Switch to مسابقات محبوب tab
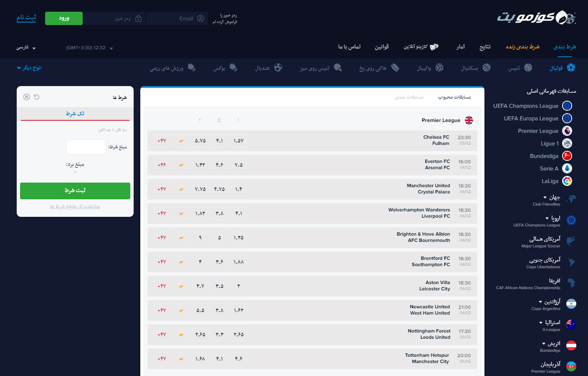 454,97
